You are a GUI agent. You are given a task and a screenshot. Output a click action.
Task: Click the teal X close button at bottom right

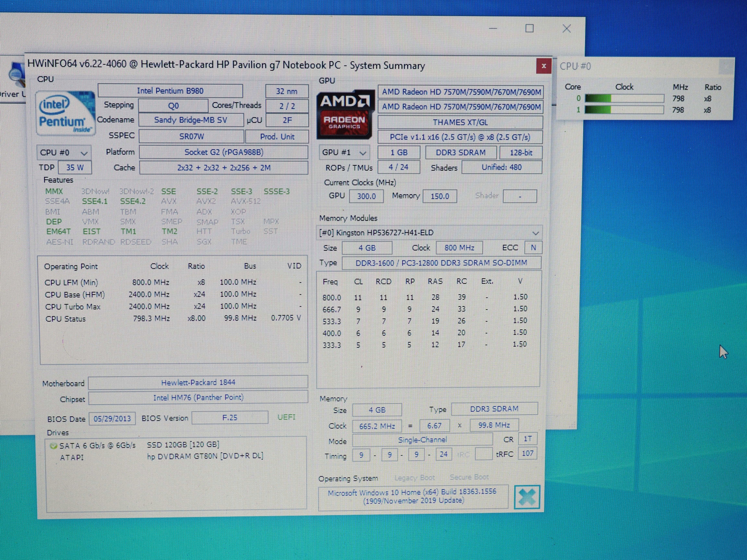[x=527, y=497]
